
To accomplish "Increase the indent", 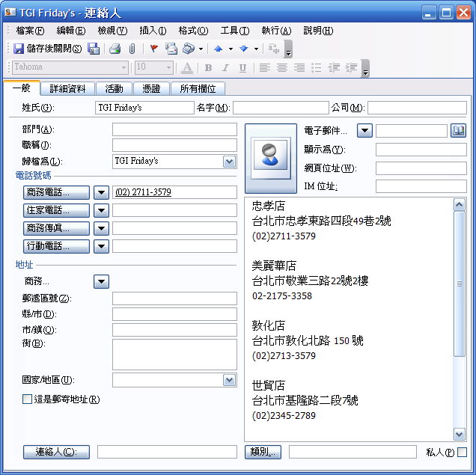I will point(351,67).
